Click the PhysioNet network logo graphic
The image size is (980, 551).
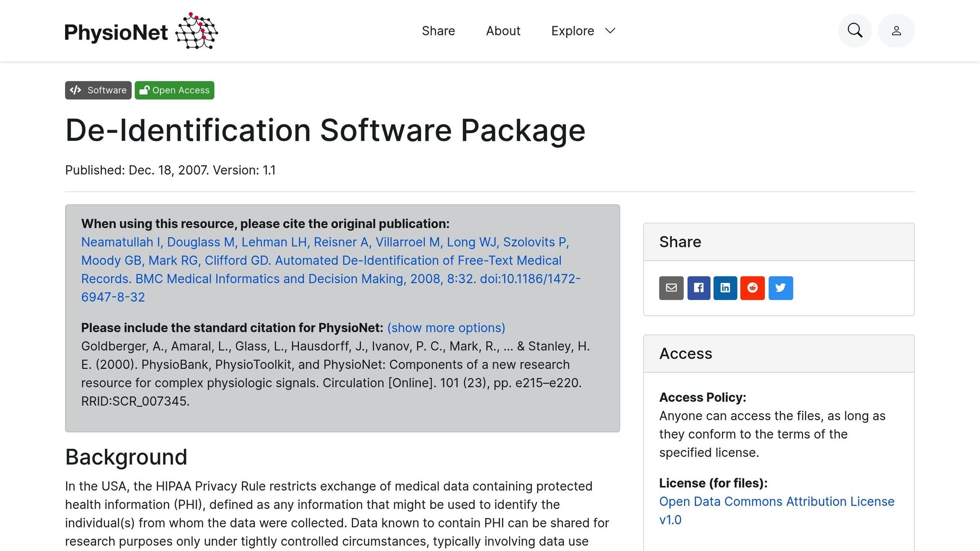197,31
